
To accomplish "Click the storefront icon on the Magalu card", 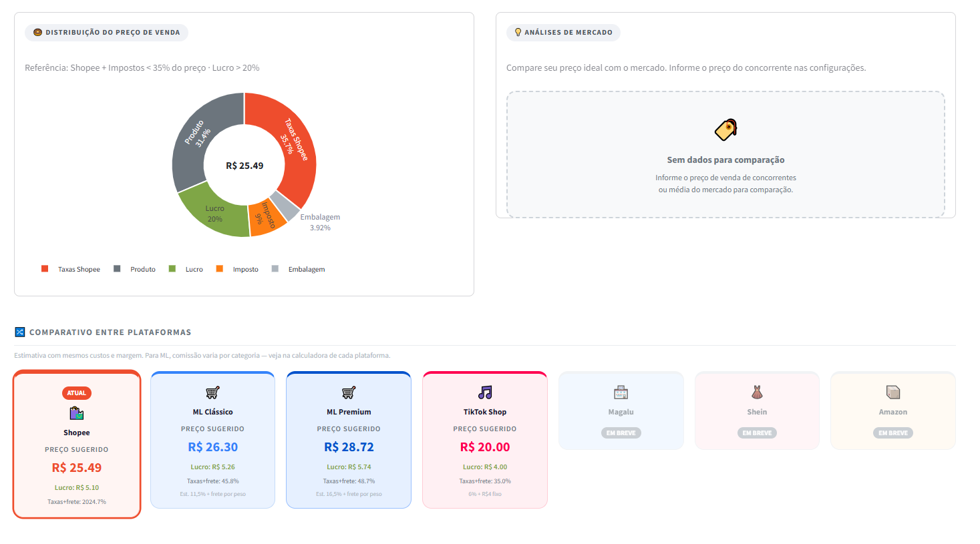I will [621, 391].
